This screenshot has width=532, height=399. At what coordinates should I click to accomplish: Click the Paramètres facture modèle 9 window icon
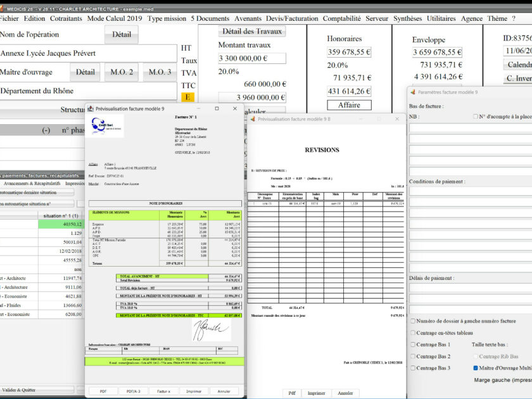tap(413, 92)
